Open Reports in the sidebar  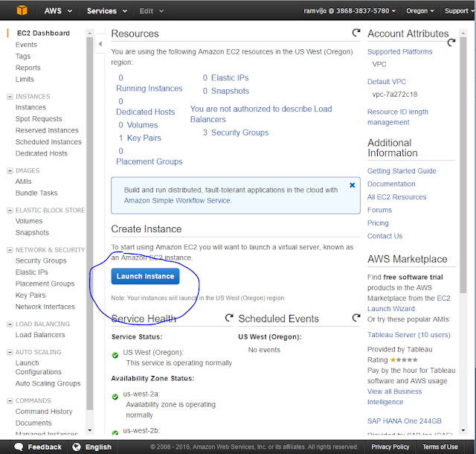point(28,68)
